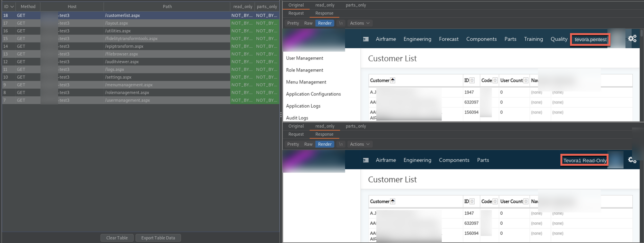Screen dimensions: 644x243
Task: Toggle the \n option in lower response viewer
Action: 341,144
